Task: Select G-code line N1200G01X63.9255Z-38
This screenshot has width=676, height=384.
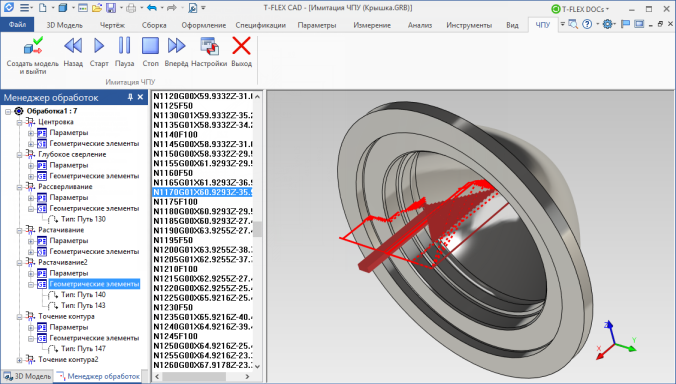Action: click(x=203, y=250)
